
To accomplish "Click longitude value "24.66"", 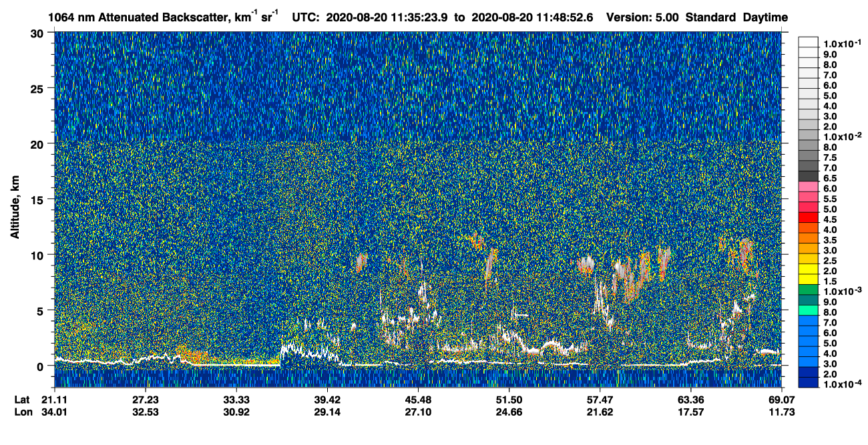I will tap(509, 412).
